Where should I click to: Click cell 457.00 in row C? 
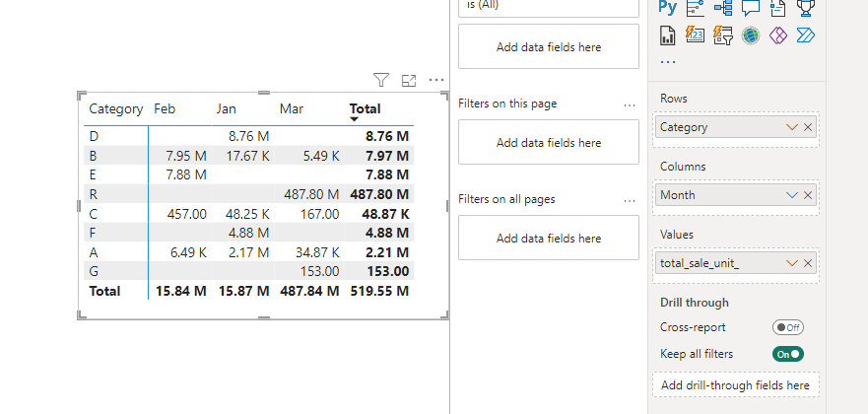[x=187, y=214]
